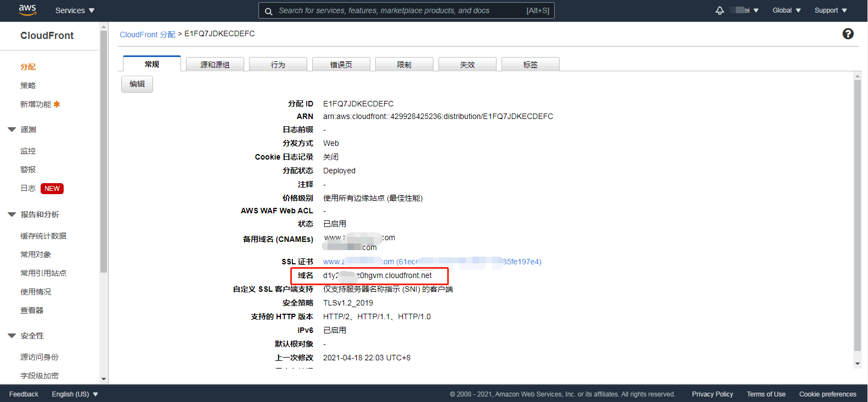Open the Terms of Use link
Viewport: 868px width, 402px height.
point(766,394)
